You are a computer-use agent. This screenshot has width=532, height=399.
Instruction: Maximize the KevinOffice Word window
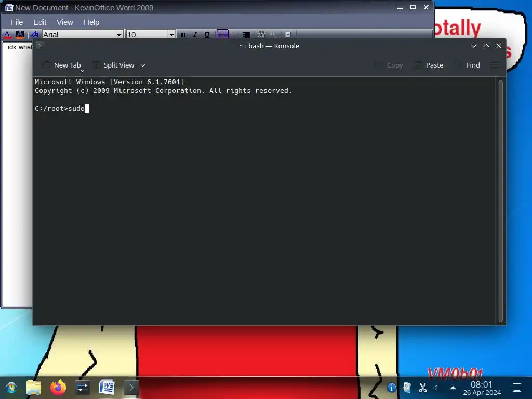(413, 7)
